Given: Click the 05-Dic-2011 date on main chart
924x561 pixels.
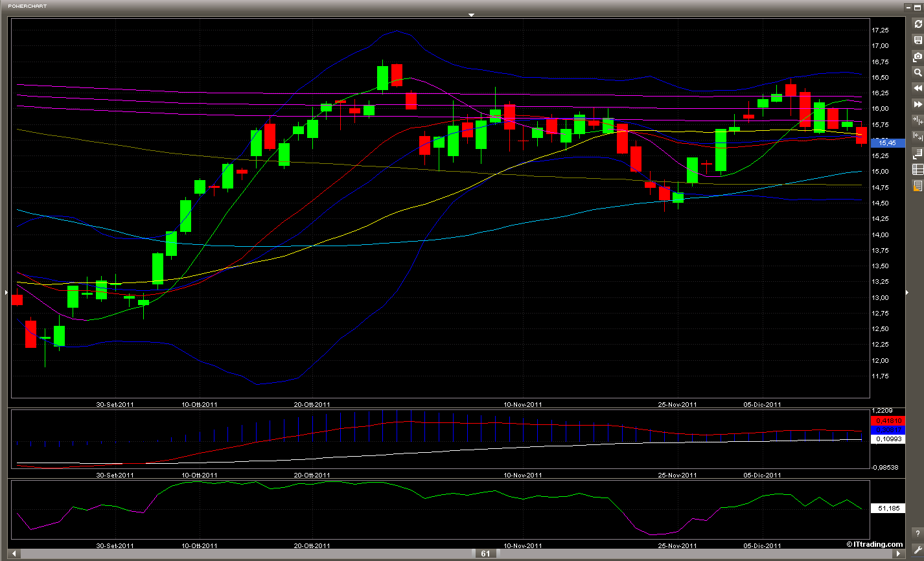Looking at the screenshot, I should click(762, 404).
